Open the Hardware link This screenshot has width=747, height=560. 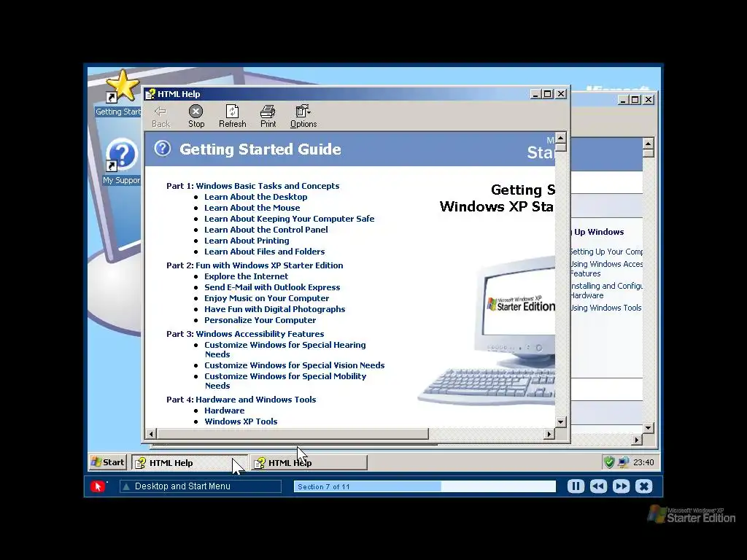[x=225, y=411]
